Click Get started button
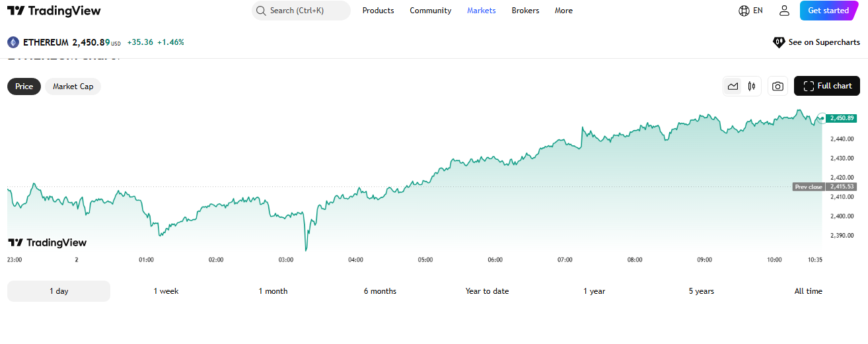This screenshot has width=868, height=344. 828,11
